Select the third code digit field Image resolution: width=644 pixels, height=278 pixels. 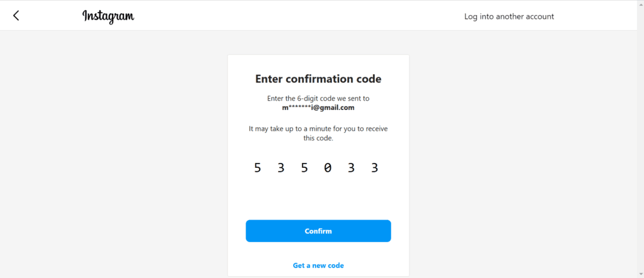(304, 168)
